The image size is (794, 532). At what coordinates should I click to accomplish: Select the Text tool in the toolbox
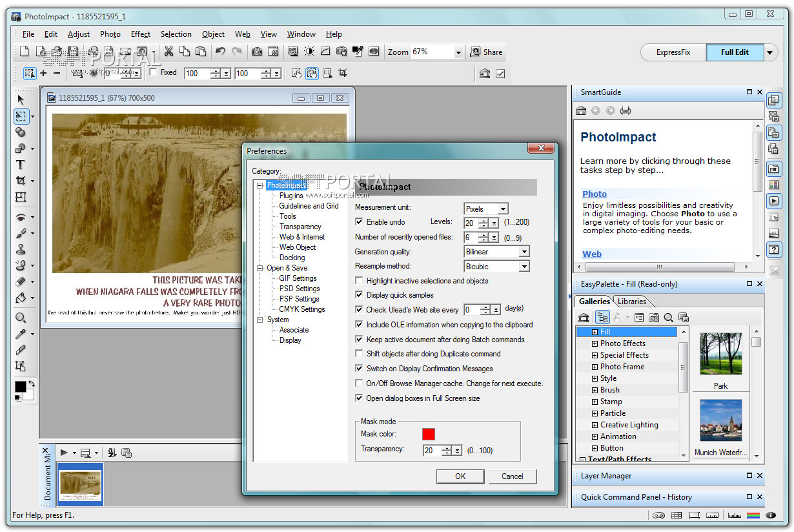click(x=21, y=165)
